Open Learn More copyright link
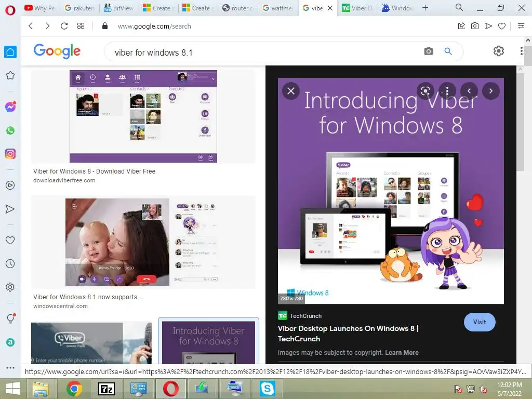This screenshot has width=532, height=399. [402, 353]
